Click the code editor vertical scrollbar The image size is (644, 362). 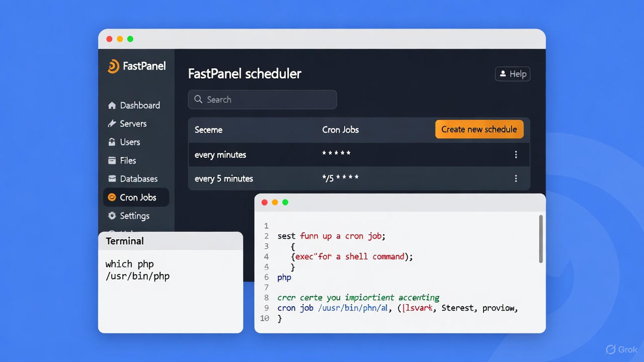(541, 239)
